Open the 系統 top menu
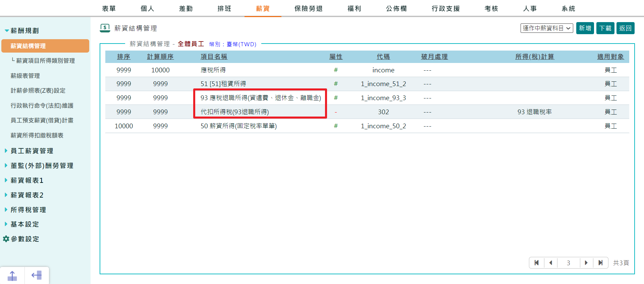This screenshot has width=644, height=284. pyautogui.click(x=569, y=8)
